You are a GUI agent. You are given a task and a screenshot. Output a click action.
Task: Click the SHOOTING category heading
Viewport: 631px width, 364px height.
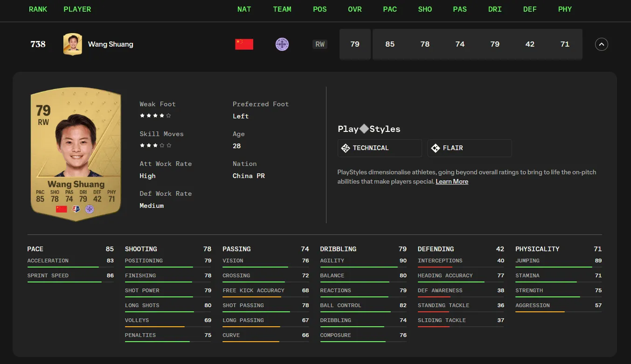tap(141, 249)
